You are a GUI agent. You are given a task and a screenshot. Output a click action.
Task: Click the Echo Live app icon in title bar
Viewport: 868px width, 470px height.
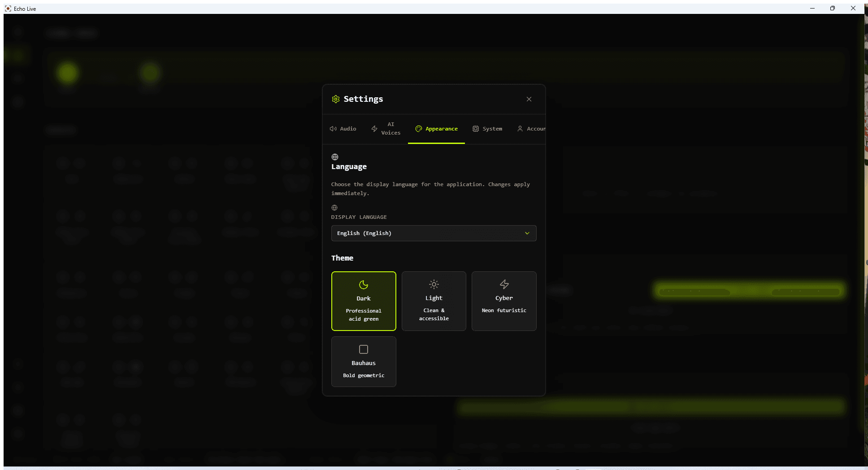(8, 9)
